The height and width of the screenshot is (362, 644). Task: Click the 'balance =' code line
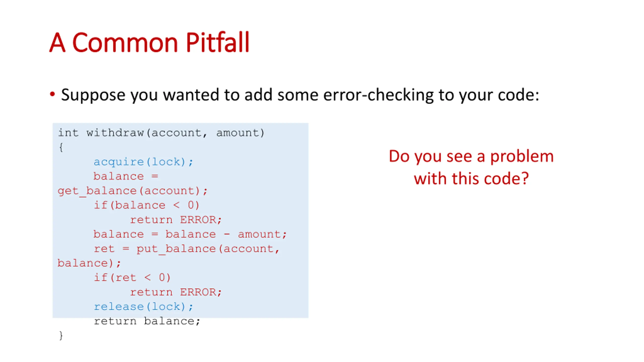coord(126,176)
